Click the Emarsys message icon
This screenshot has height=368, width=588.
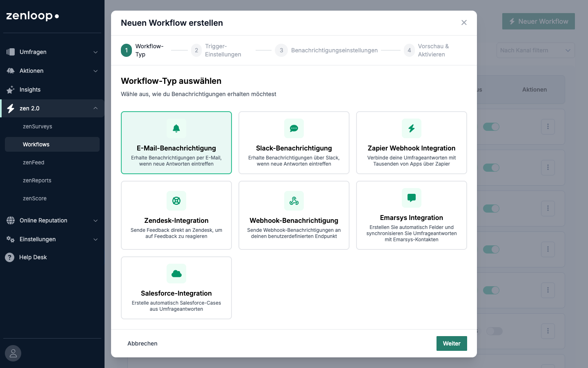pyautogui.click(x=412, y=198)
